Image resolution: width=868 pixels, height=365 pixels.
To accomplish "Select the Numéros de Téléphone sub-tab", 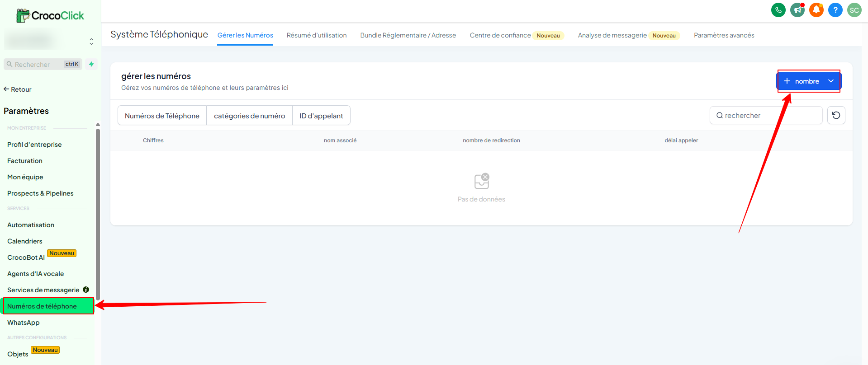I will [162, 116].
